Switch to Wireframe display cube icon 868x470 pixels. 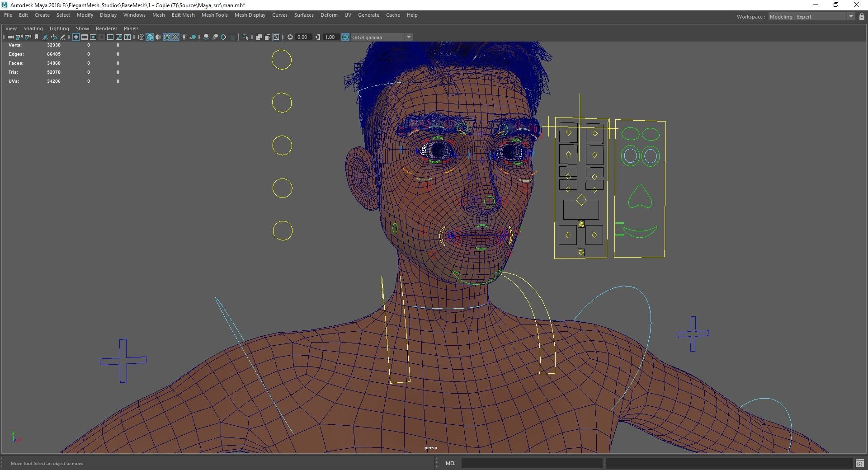pyautogui.click(x=141, y=37)
